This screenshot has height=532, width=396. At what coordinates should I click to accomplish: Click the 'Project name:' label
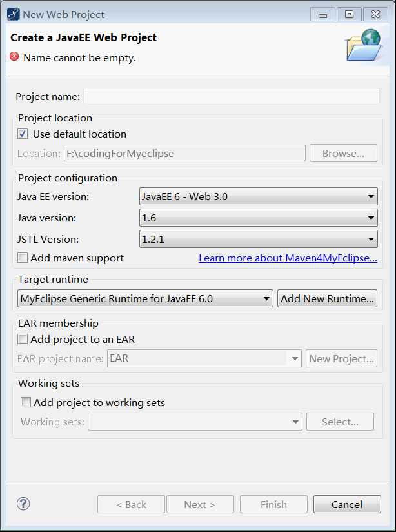pyautogui.click(x=48, y=97)
